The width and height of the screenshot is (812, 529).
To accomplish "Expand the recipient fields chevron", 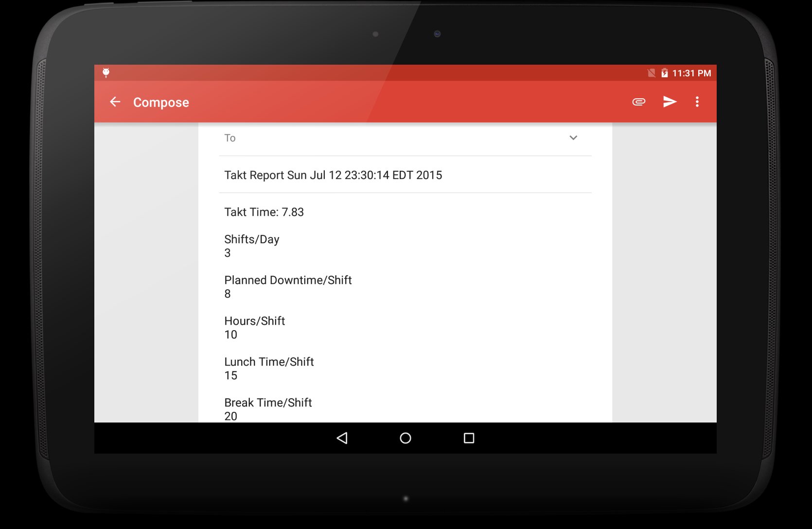I will pyautogui.click(x=573, y=138).
